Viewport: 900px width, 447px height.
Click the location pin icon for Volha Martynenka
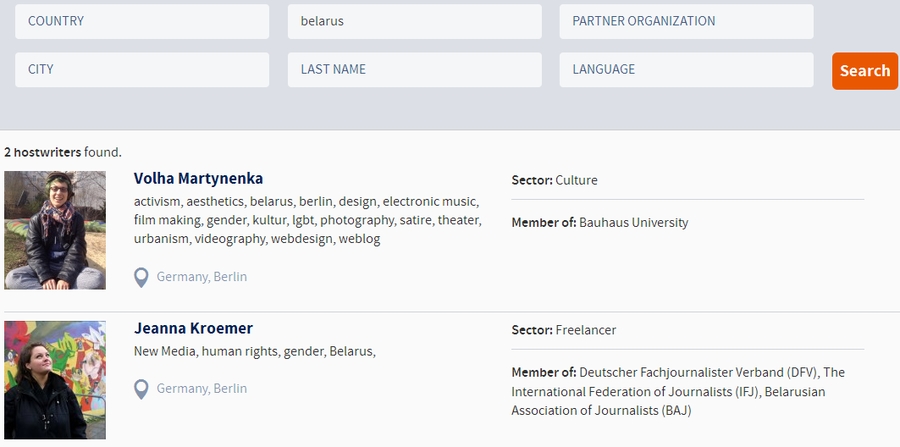pyautogui.click(x=141, y=278)
